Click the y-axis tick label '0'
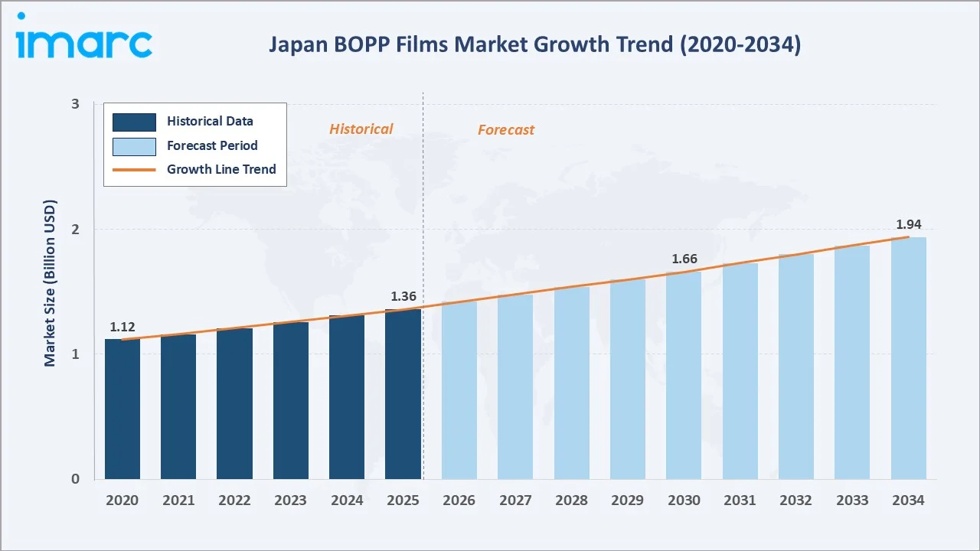This screenshot has width=980, height=551. [x=76, y=479]
